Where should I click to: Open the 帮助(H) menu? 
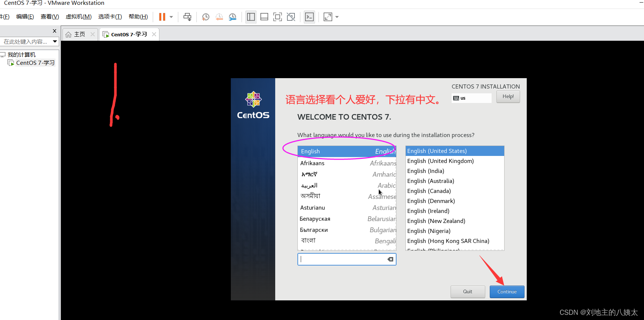coord(138,17)
